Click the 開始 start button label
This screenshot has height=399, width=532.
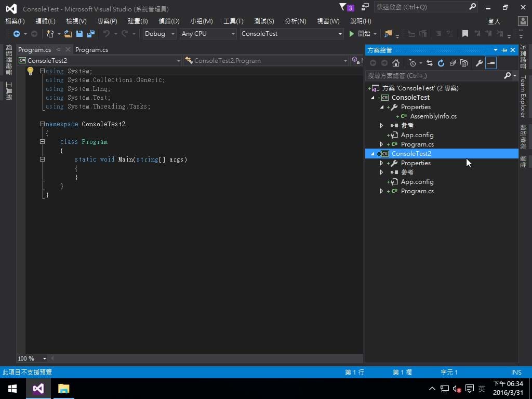(364, 34)
